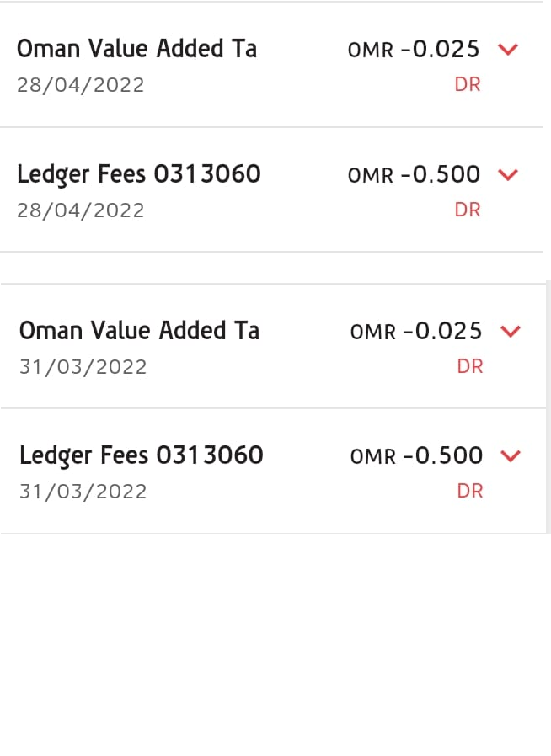Select the OMR -0.025 amount for 31/03/2022
The height and width of the screenshot is (756, 551).
416,332
